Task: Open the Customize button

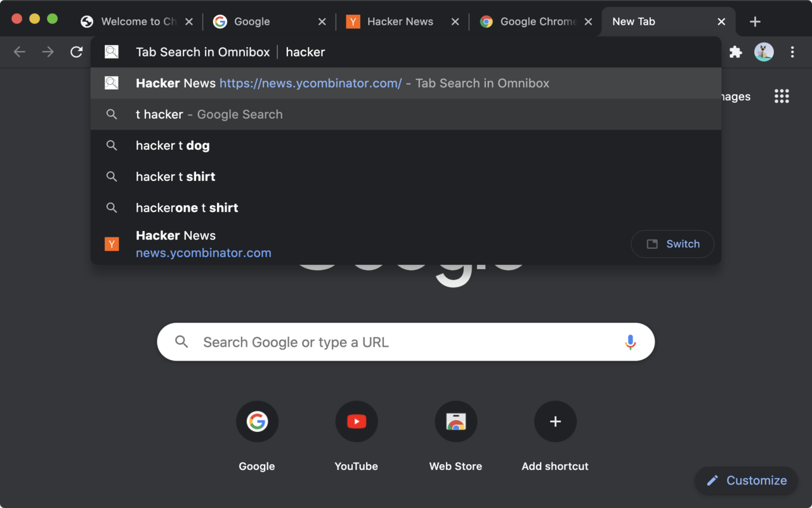Action: (x=747, y=481)
